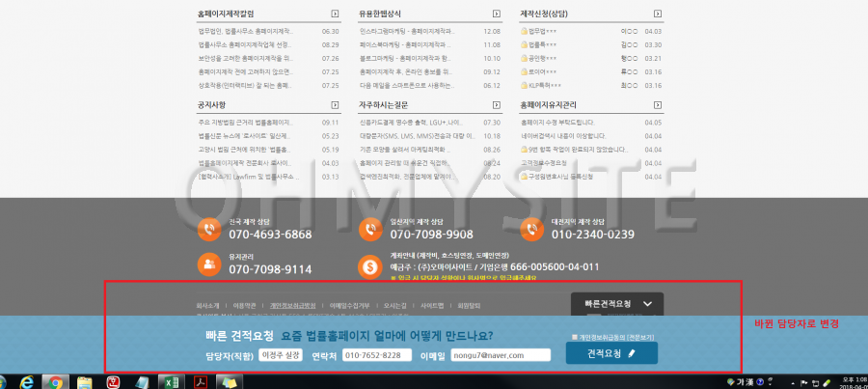Click the 연락처 phone number input field
Viewport: 868px width, 389px height.
coord(377,355)
